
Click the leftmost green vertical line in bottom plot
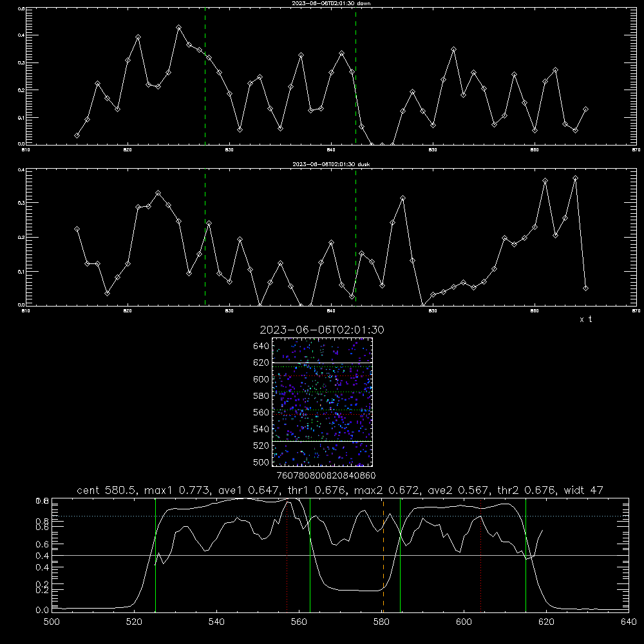click(155, 554)
